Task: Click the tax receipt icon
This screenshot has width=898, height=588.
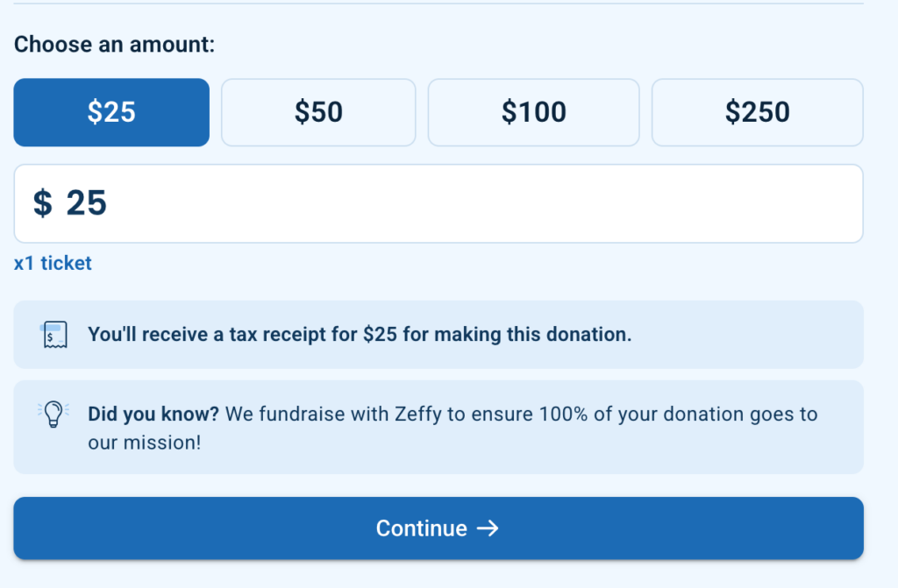Action: click(54, 335)
